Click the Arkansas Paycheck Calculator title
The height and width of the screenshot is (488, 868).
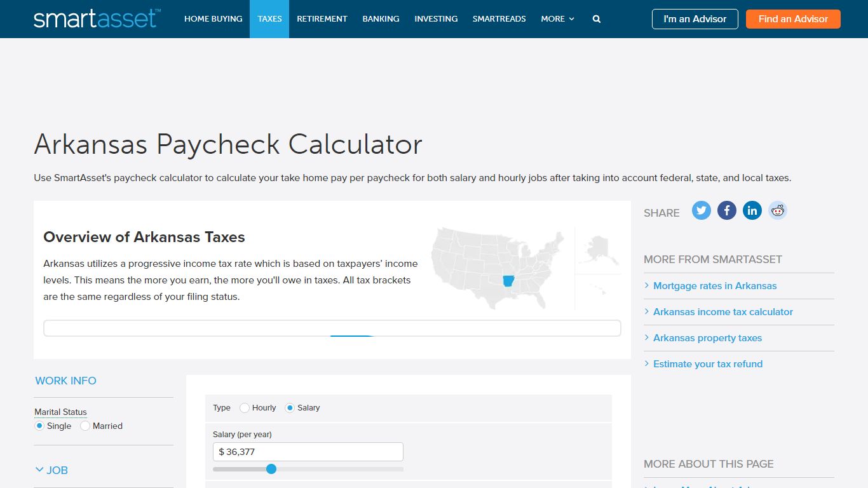point(228,144)
